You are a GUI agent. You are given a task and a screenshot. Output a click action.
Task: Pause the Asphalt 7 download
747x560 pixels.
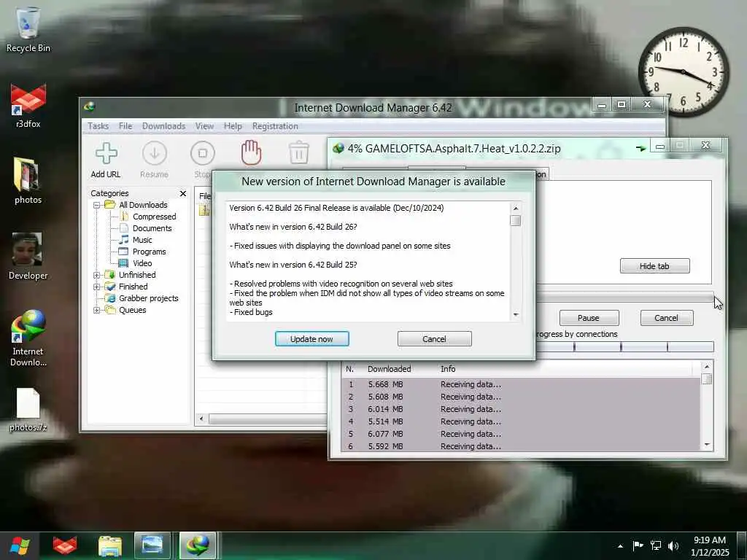tap(589, 318)
